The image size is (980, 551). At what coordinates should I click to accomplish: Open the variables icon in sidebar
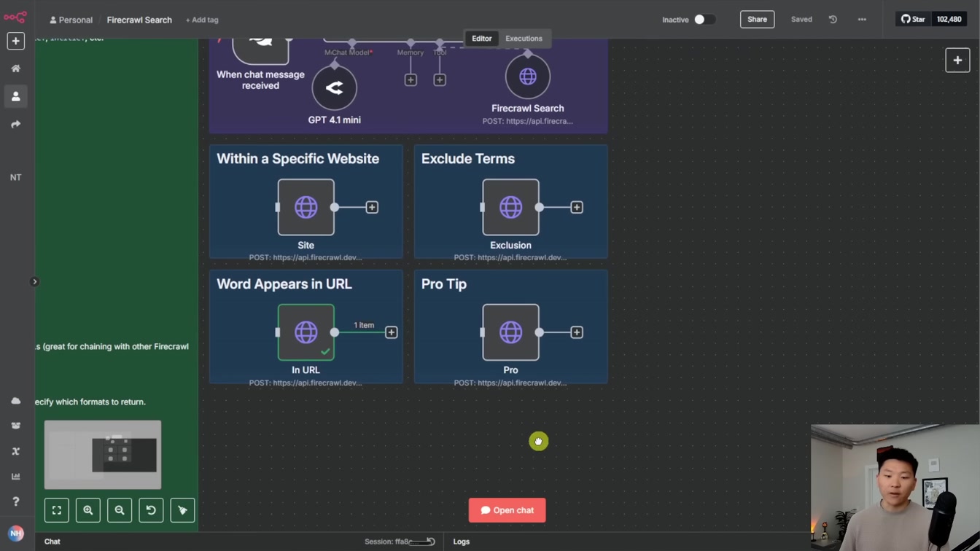click(15, 451)
